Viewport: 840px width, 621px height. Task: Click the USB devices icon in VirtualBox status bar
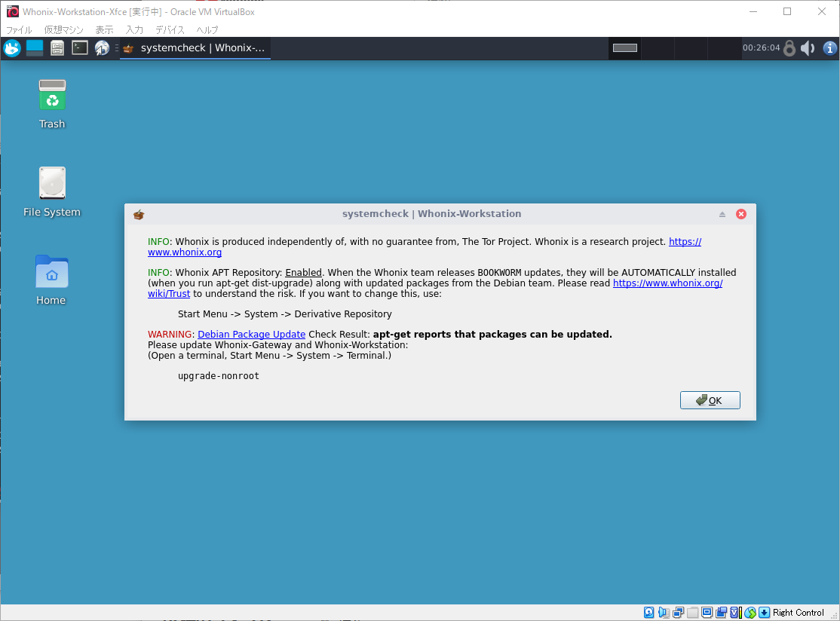pos(692,612)
